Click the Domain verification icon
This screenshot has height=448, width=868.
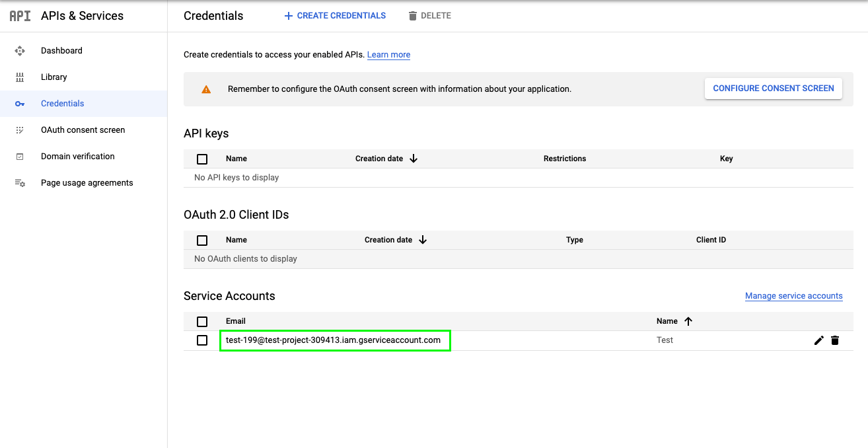pos(20,157)
